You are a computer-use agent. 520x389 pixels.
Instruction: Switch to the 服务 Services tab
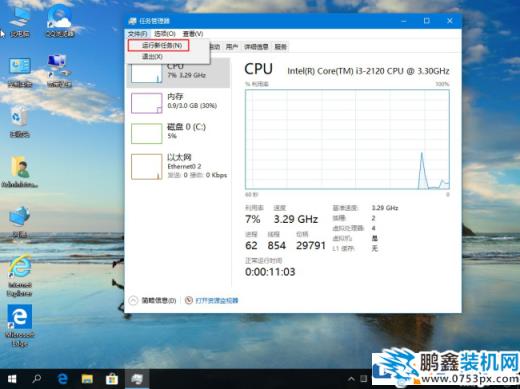(281, 47)
